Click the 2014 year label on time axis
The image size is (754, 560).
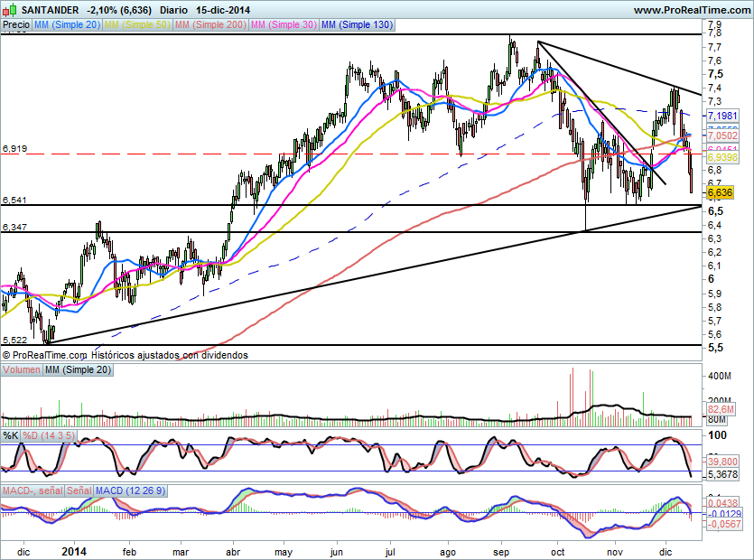pyautogui.click(x=74, y=551)
